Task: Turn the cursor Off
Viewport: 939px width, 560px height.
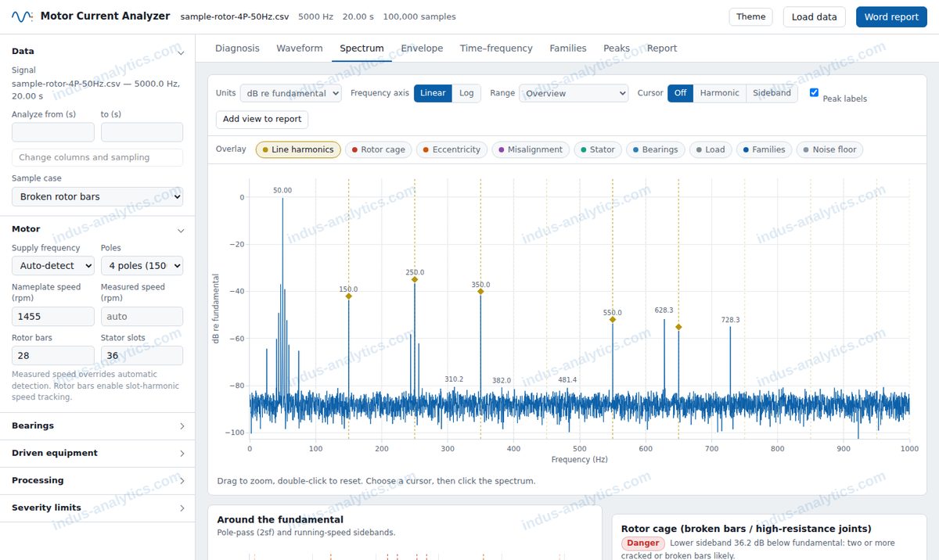Action: tap(680, 93)
